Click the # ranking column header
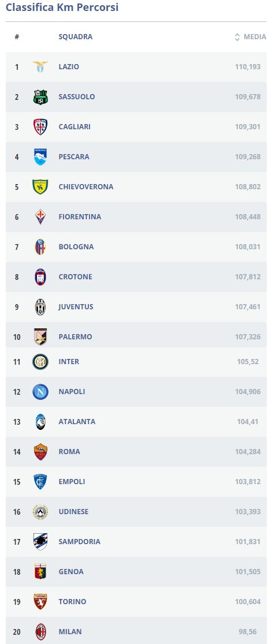 point(17,37)
